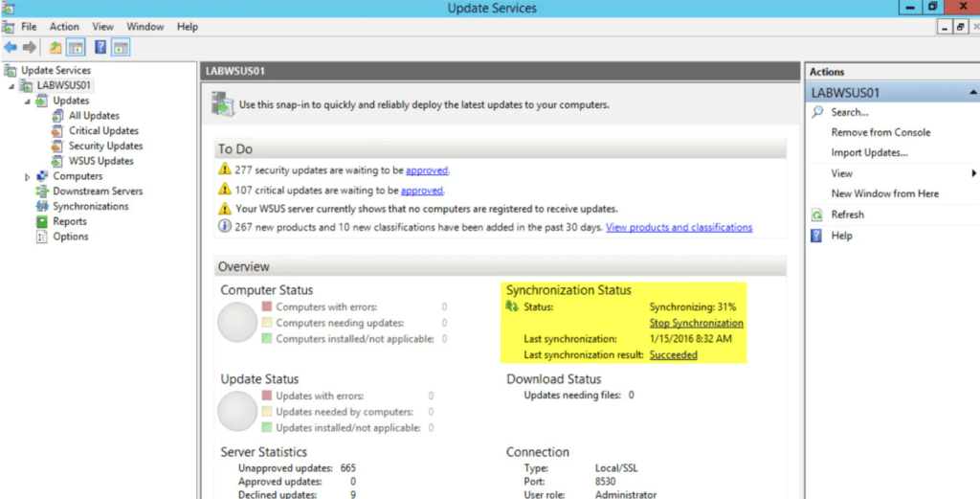Collapse the LABWSUS01 tree node
The image size is (980, 499).
[11, 86]
